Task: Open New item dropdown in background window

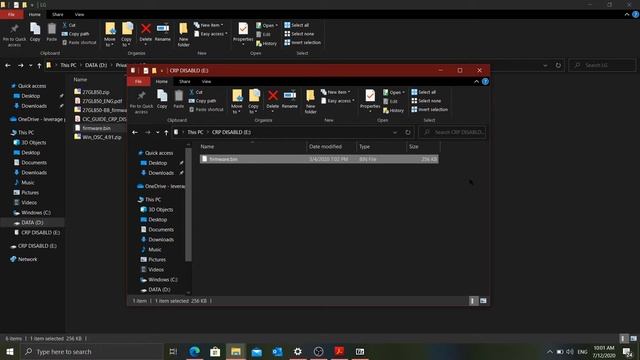Action: [209, 25]
